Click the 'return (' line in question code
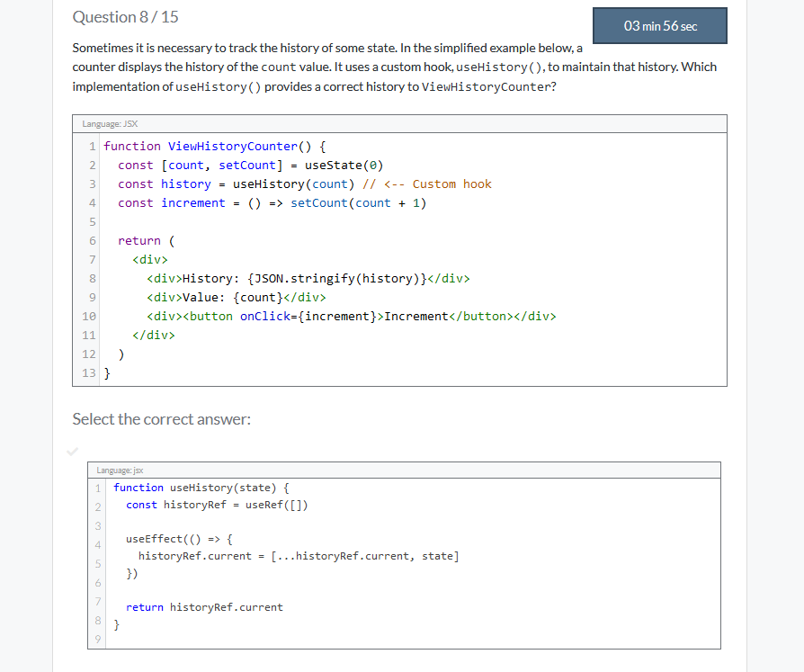Screen dimensions: 804x672 (x=146, y=240)
